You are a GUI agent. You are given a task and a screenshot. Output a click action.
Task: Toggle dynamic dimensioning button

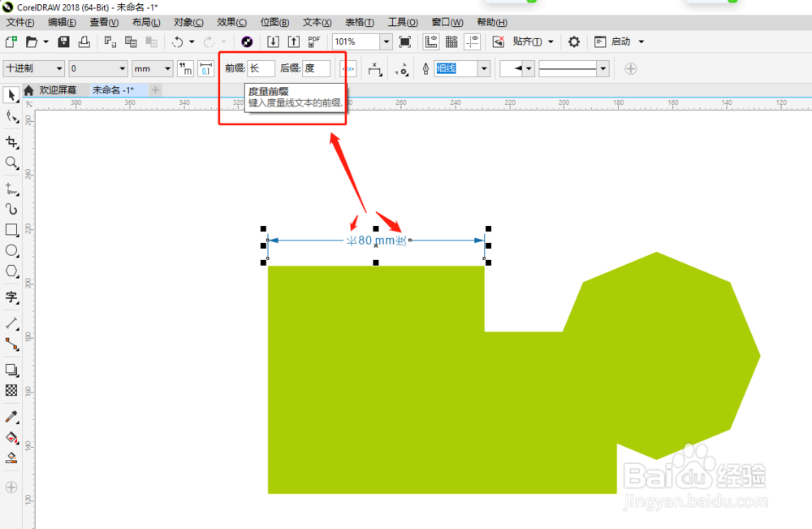pos(348,69)
